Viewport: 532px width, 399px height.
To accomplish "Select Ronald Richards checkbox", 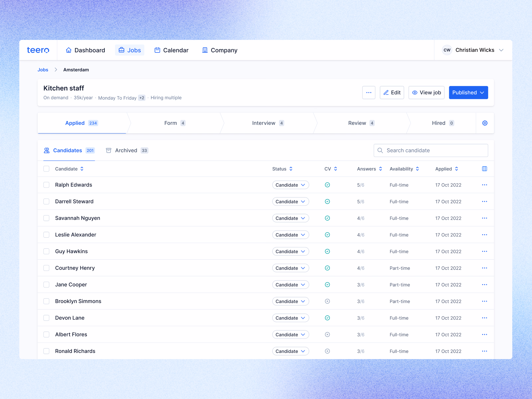I will tap(46, 351).
